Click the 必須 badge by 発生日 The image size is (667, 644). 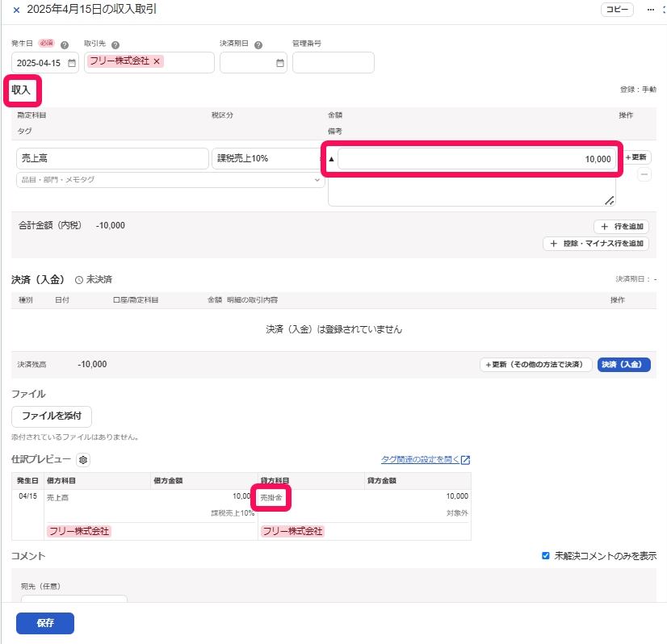click(46, 44)
